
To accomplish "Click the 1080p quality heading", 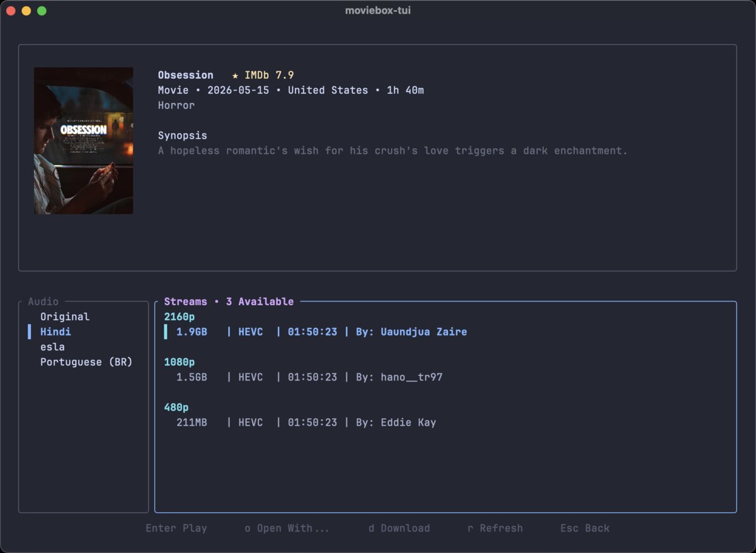I will 180,362.
